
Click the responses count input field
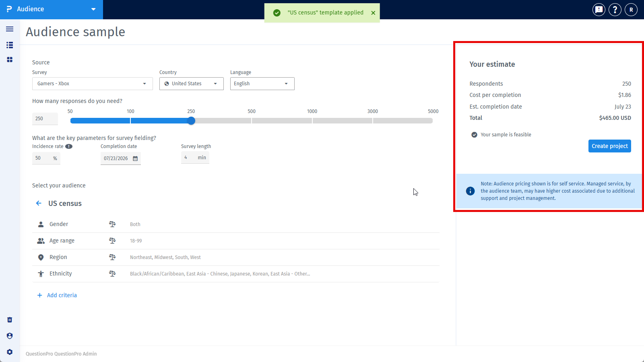[45, 119]
